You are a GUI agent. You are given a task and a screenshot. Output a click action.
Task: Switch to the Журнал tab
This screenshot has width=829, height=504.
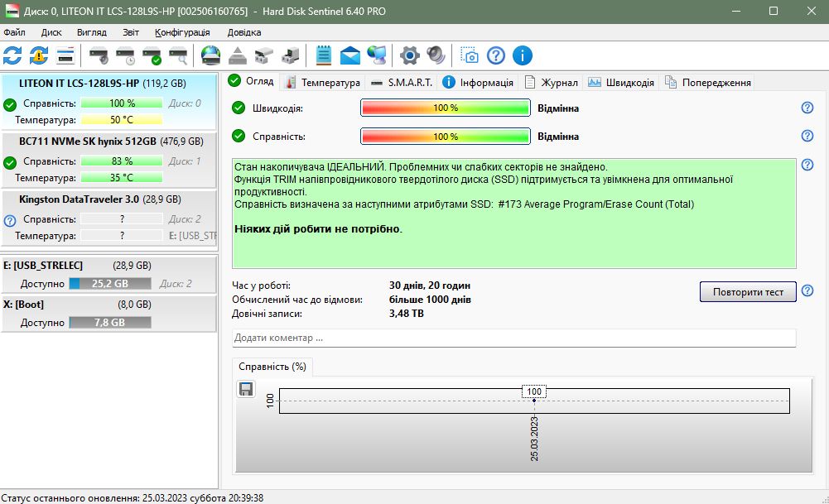[552, 83]
